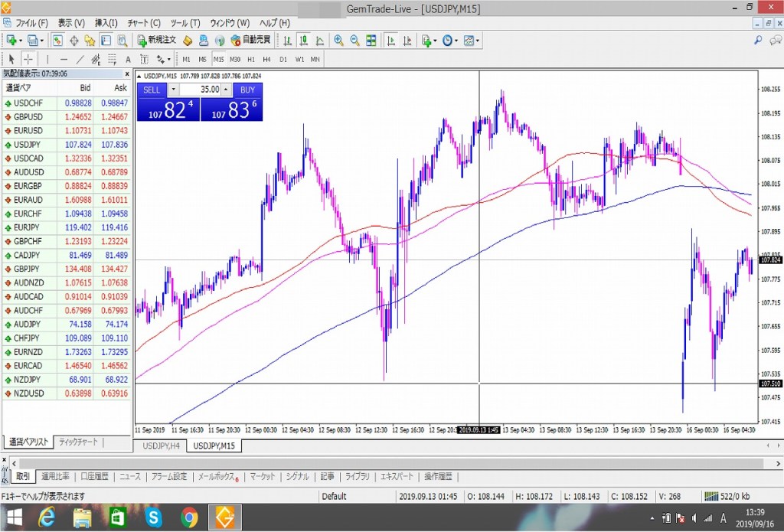Select the text label 'A' tool
Viewport: 784px width, 532px height.
pyautogui.click(x=128, y=59)
